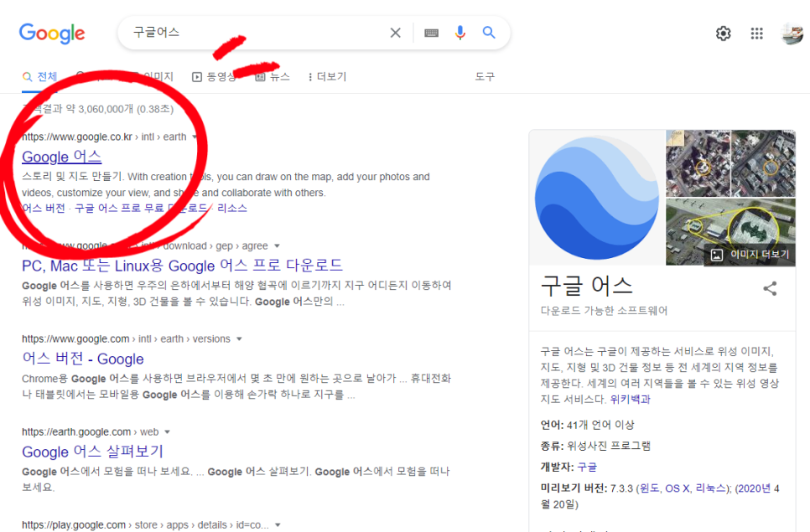Select the 전체 tab
Image resolution: width=810 pixels, height=532 pixels.
pyautogui.click(x=39, y=77)
